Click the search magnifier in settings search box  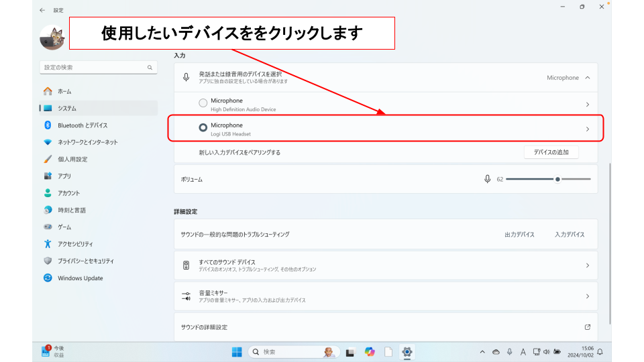(150, 68)
